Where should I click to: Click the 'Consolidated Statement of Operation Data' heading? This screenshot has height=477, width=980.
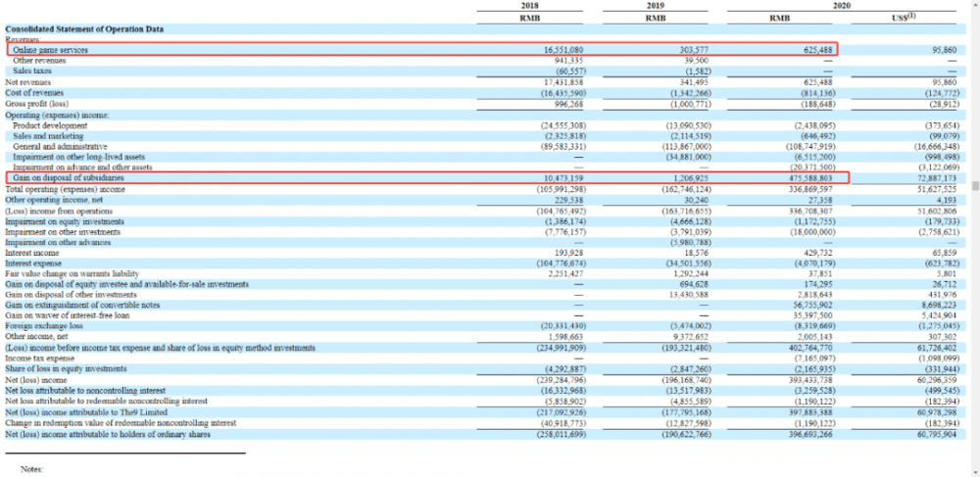72,29
